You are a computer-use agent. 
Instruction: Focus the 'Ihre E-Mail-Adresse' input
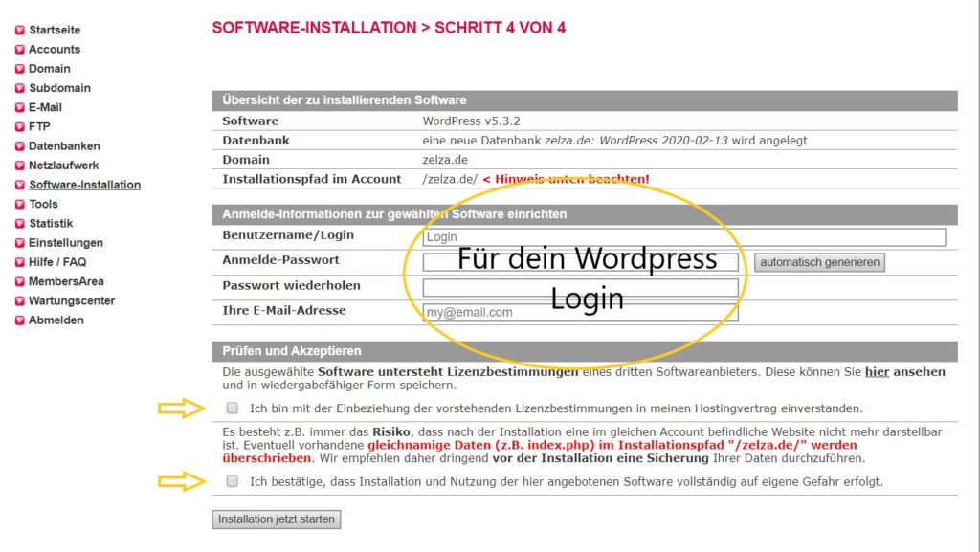click(x=581, y=312)
